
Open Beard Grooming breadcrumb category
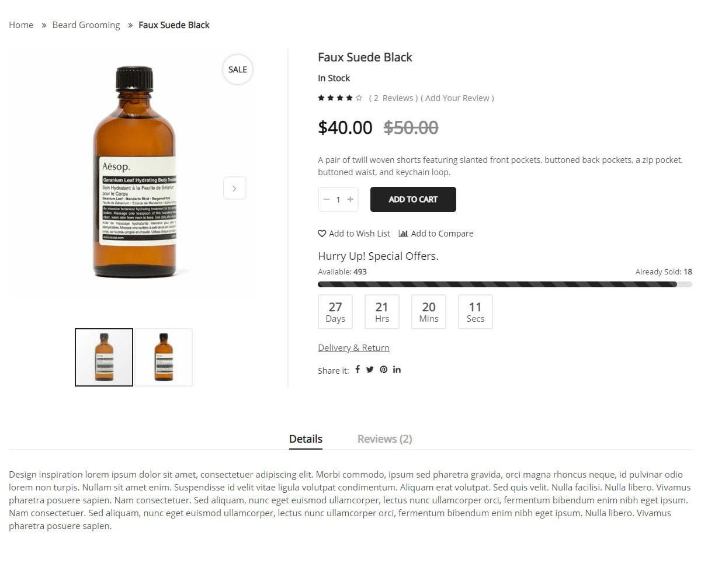pyautogui.click(x=86, y=25)
